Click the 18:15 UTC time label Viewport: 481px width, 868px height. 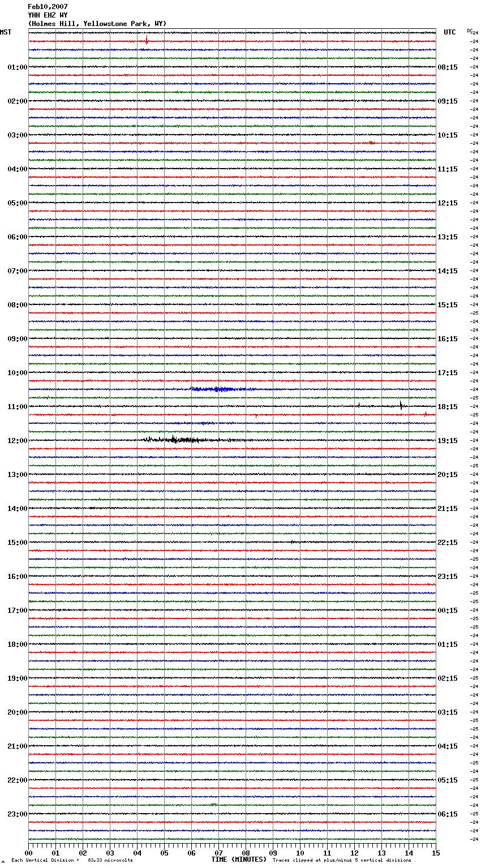[x=448, y=407]
